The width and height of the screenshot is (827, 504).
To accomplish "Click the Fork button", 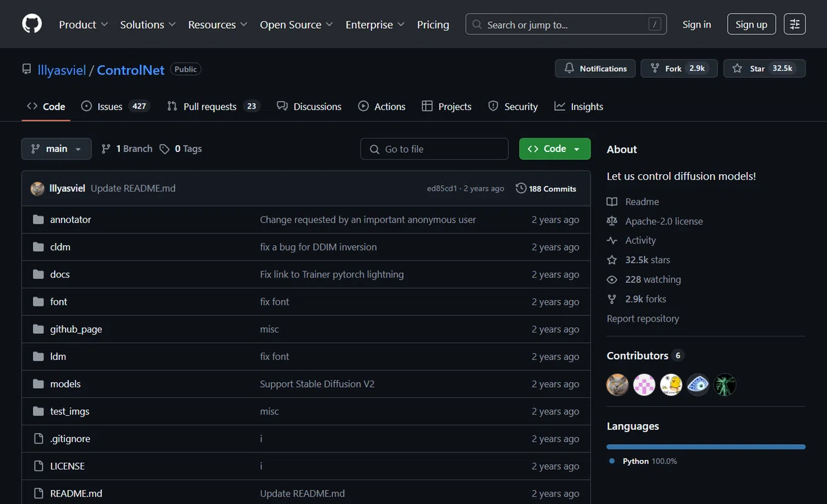I will coord(679,68).
